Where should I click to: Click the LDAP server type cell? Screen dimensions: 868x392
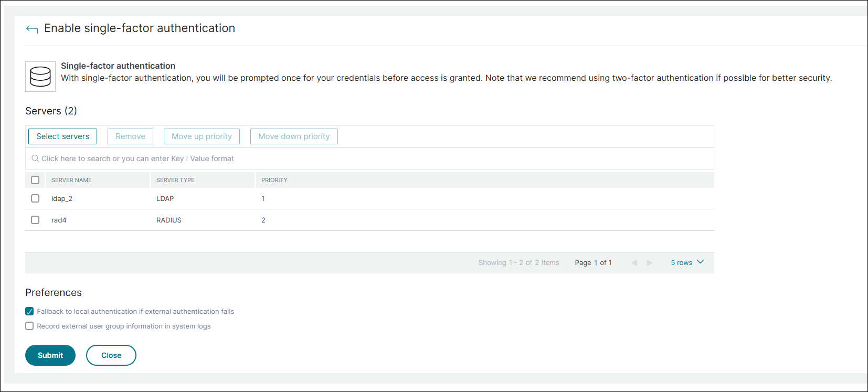point(165,198)
